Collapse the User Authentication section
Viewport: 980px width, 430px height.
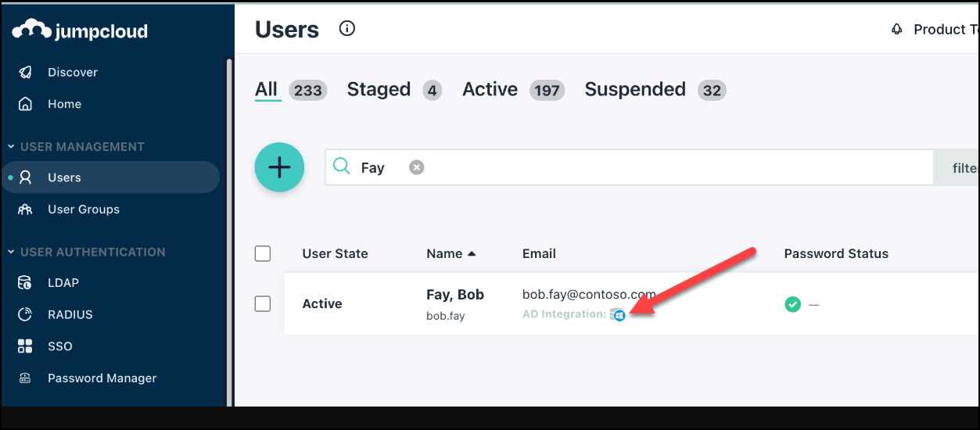pyautogui.click(x=12, y=252)
